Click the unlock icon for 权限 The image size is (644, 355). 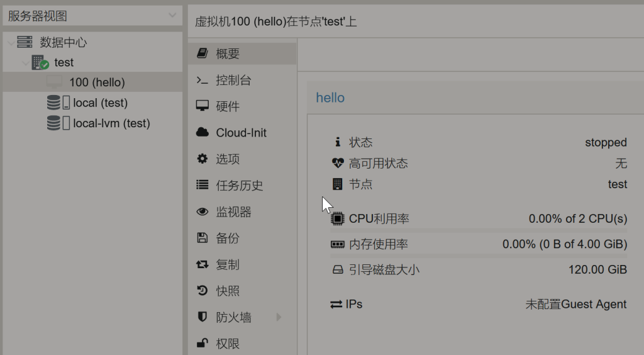point(202,344)
